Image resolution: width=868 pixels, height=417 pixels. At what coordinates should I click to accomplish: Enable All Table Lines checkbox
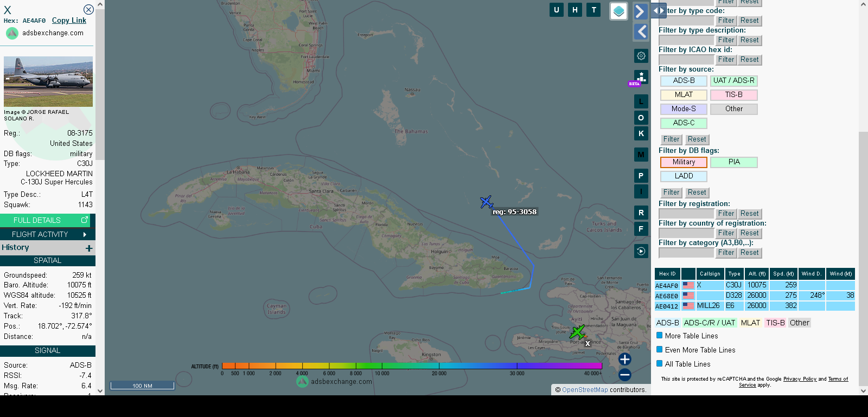tap(660, 364)
